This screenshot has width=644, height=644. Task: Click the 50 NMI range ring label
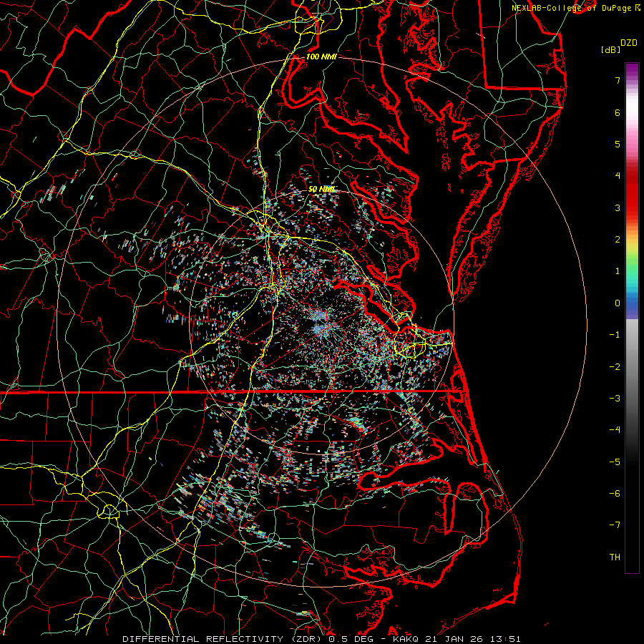click(322, 189)
